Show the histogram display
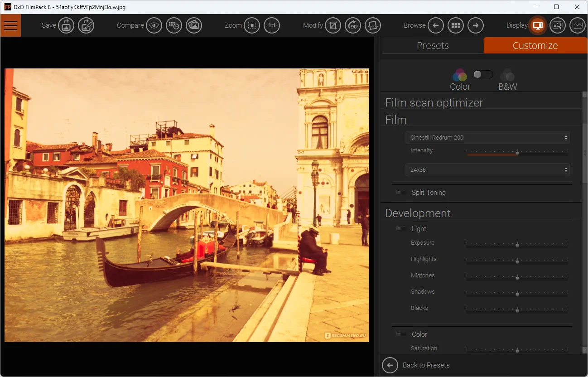This screenshot has height=377, width=588. [x=577, y=25]
